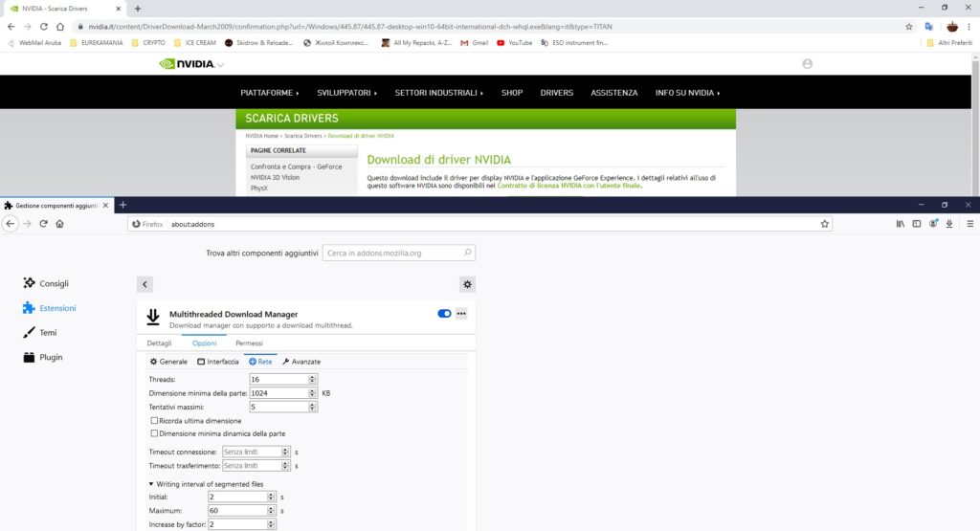980x531 pixels.
Task: Open new tab in Chrome window
Action: click(138, 9)
